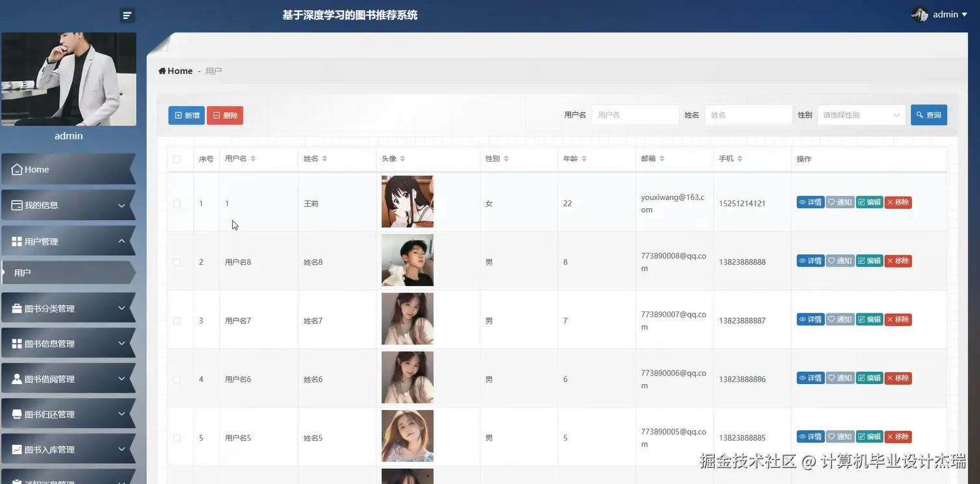View 详情 for user 王莉
Screen dimensions: 980x484
811,202
